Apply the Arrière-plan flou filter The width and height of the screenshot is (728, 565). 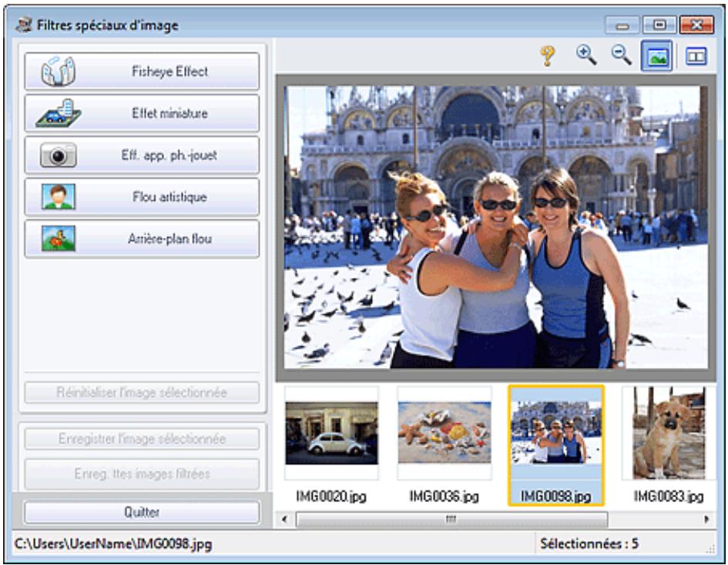142,239
